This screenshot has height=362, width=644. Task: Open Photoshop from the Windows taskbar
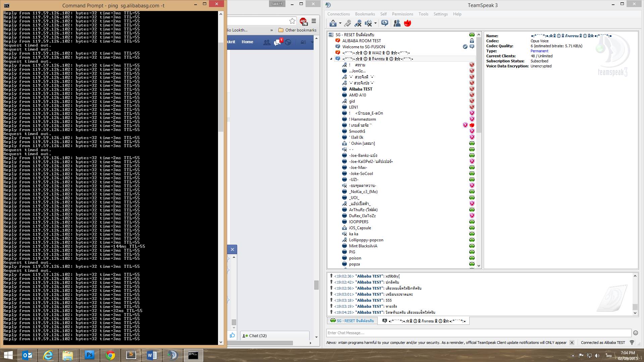pos(89,355)
